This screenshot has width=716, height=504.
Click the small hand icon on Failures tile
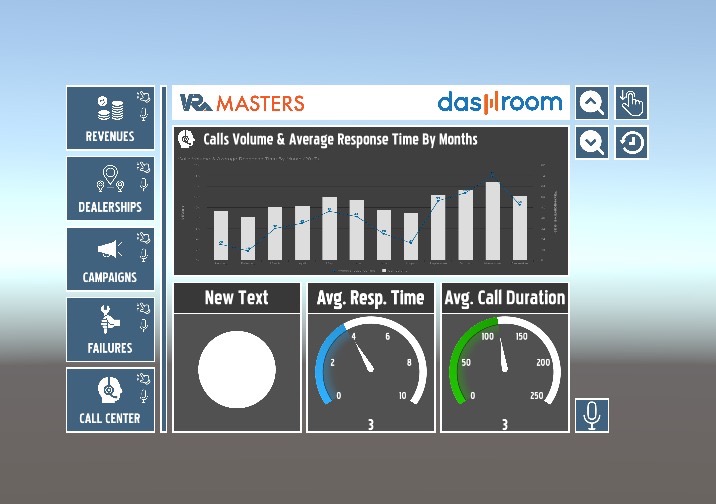click(x=144, y=308)
